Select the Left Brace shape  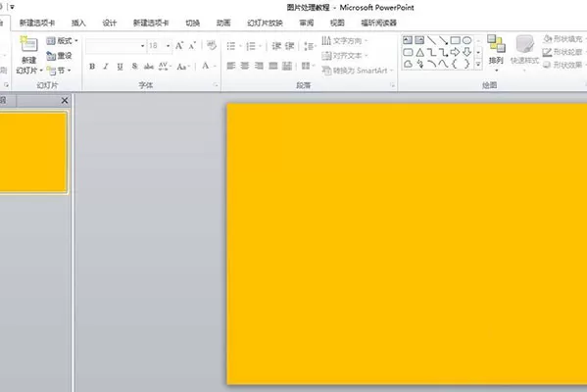tap(456, 64)
